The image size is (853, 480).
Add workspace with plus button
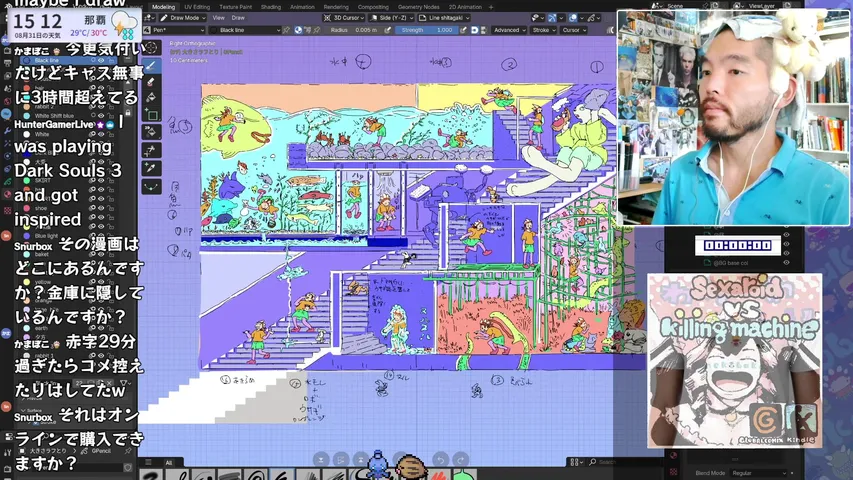click(x=491, y=7)
